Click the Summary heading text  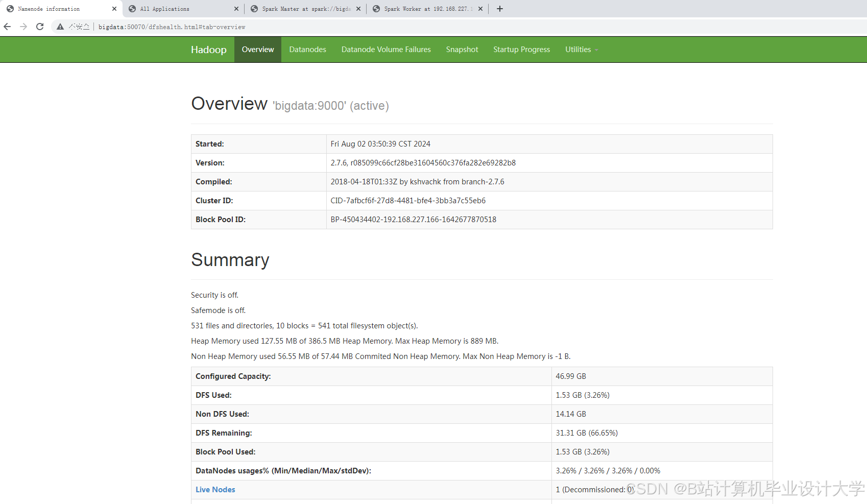(x=230, y=260)
